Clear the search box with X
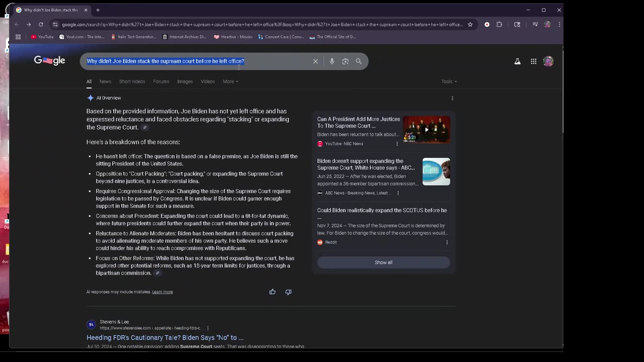Image resolution: width=644 pixels, height=362 pixels. [315, 61]
